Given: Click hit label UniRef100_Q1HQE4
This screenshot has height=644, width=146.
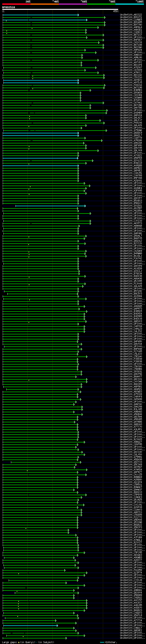Looking at the screenshot, I should click(x=131, y=188).
